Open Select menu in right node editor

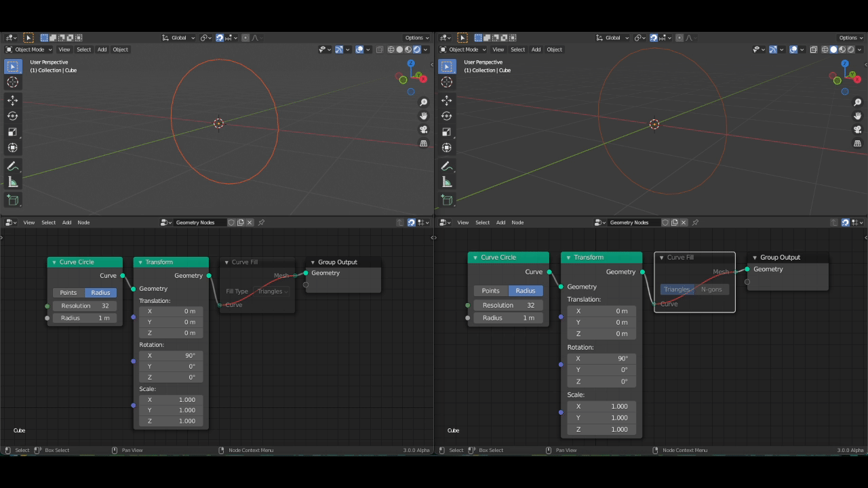[482, 222]
